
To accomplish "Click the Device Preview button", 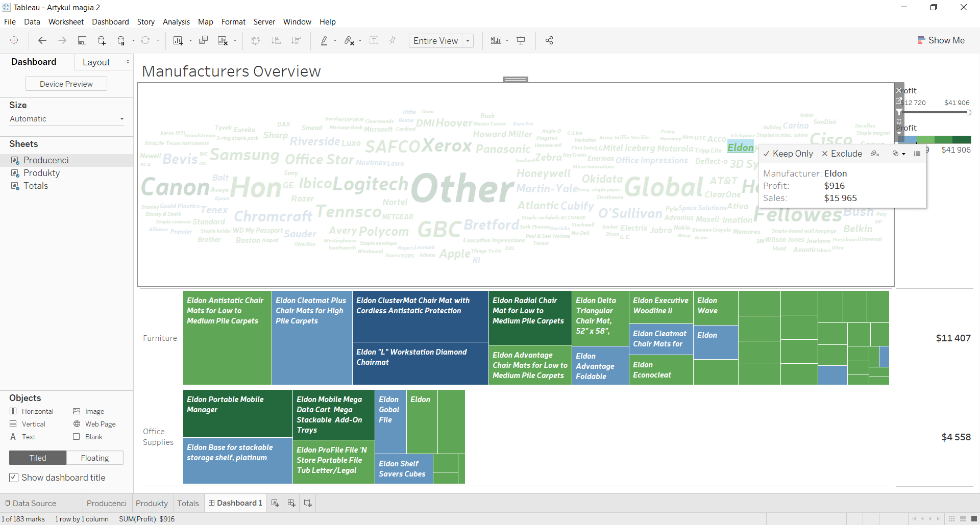I will 66,84.
